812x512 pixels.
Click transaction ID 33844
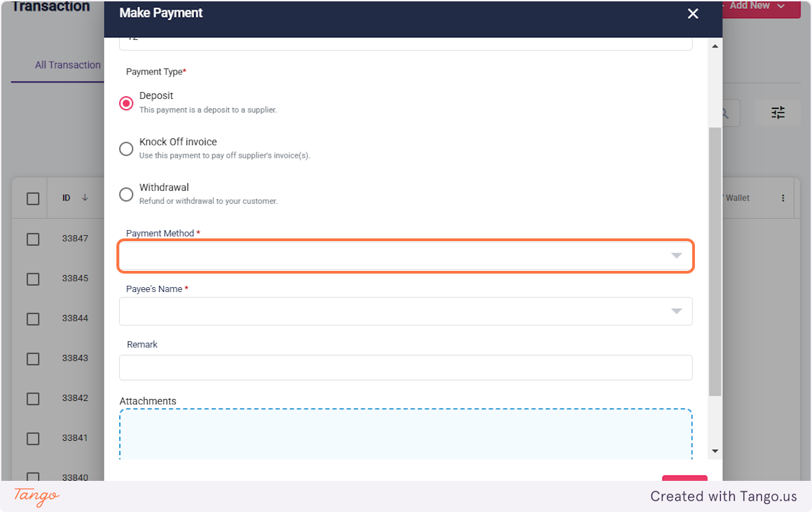point(75,318)
